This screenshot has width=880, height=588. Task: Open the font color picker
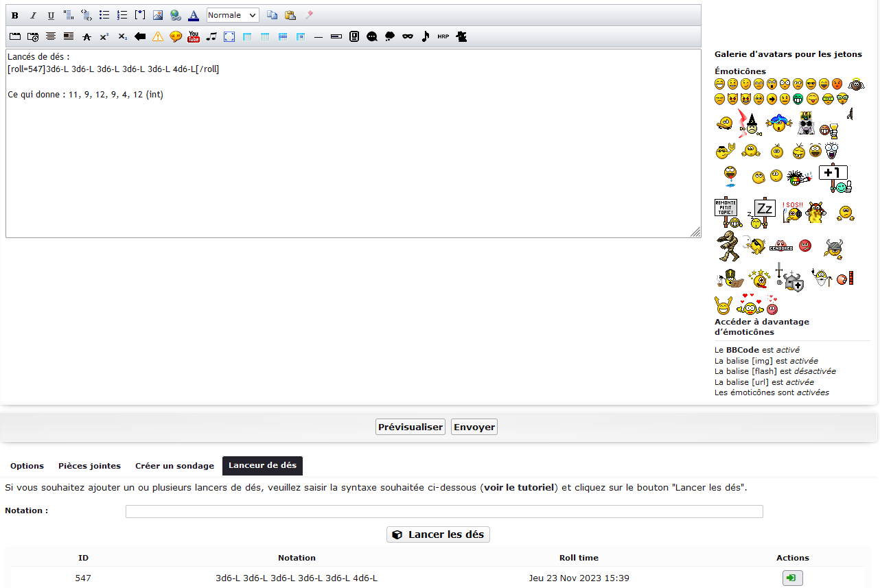(x=194, y=15)
